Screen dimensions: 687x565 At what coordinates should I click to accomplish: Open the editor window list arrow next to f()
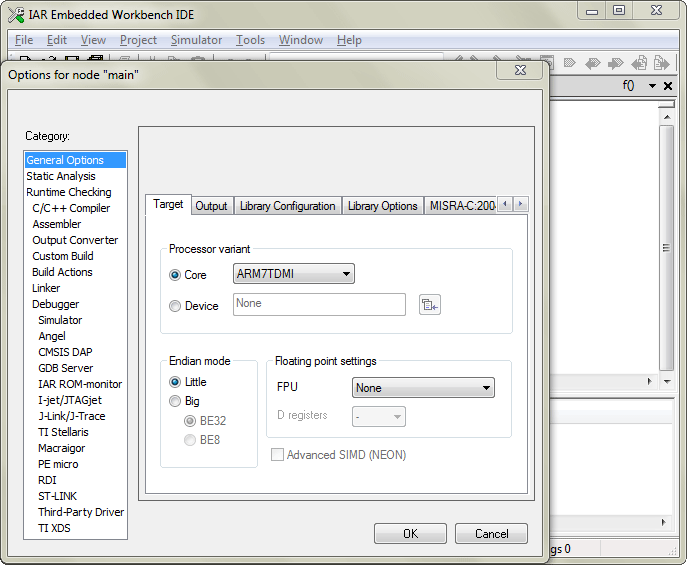(652, 86)
